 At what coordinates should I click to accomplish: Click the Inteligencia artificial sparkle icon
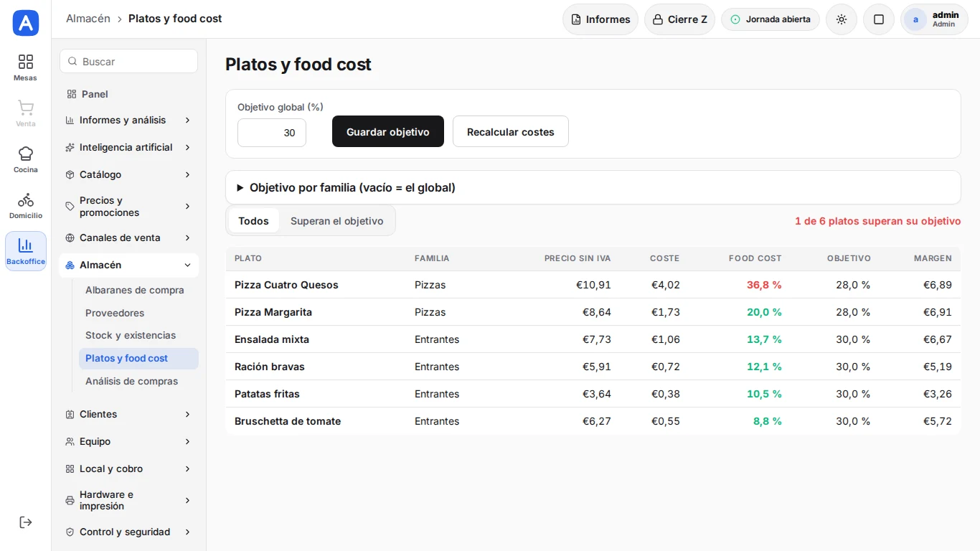70,147
